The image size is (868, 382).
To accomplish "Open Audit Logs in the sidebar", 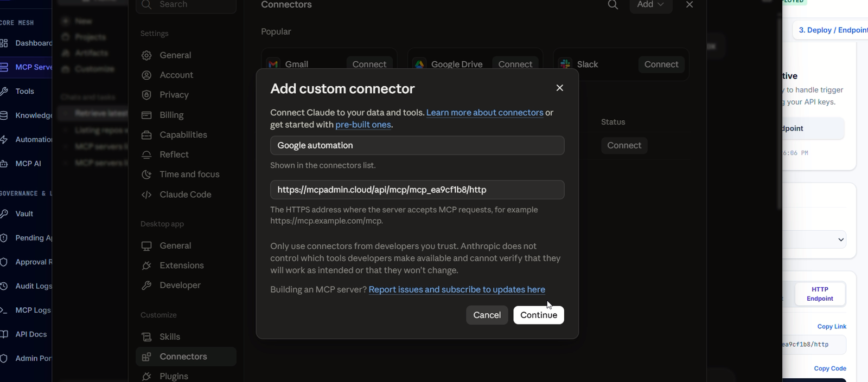I will pos(26,286).
